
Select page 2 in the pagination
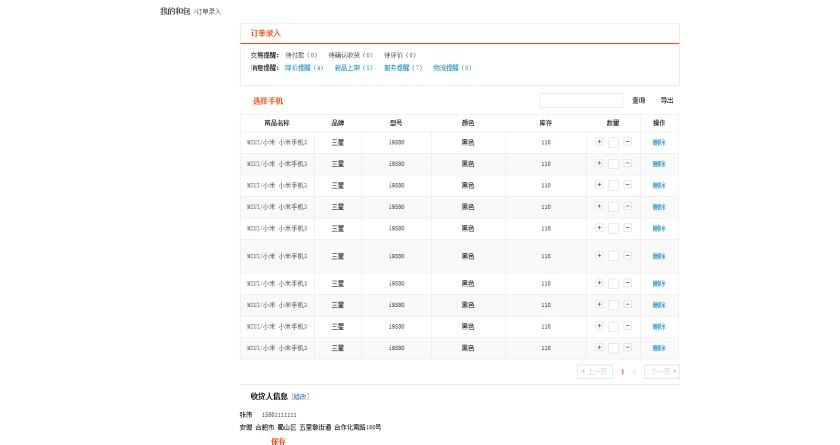click(x=634, y=372)
